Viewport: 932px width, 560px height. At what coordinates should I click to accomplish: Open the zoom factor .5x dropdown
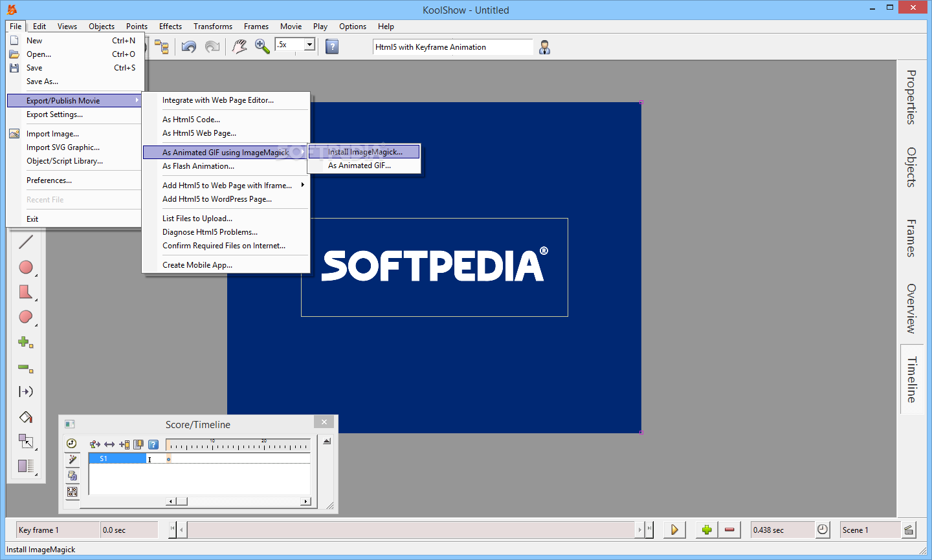[309, 45]
